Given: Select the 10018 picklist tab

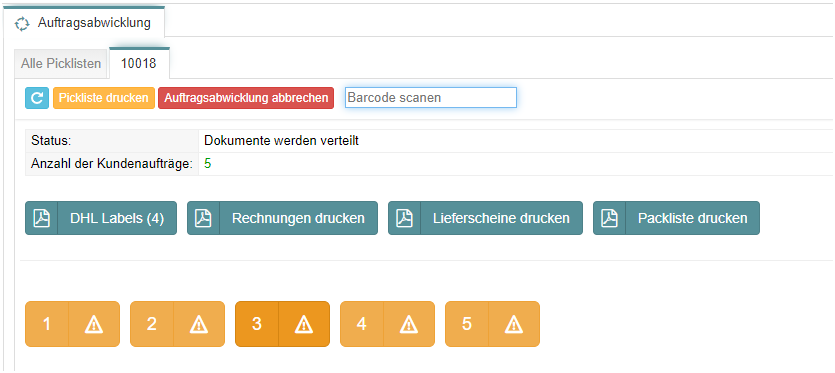Looking at the screenshot, I should pyautogui.click(x=139, y=63).
